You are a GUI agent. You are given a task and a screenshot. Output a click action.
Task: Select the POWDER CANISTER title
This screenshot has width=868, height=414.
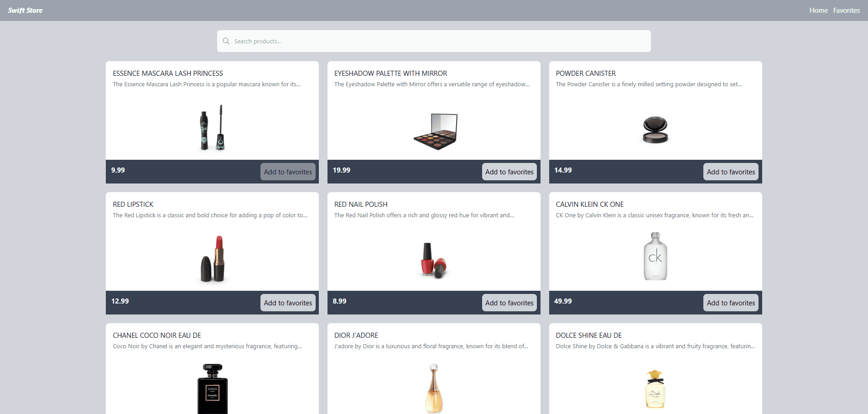[x=586, y=73]
